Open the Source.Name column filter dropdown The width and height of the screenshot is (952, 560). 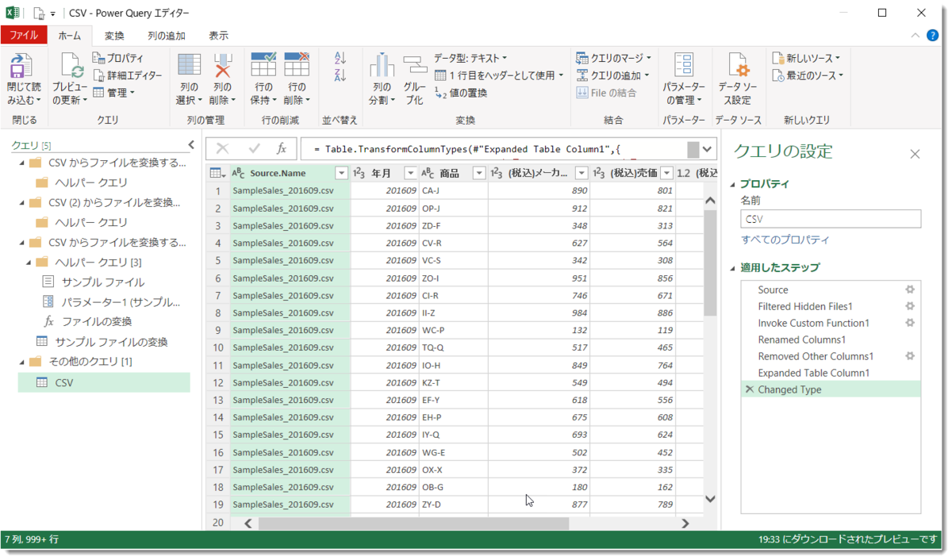click(341, 173)
